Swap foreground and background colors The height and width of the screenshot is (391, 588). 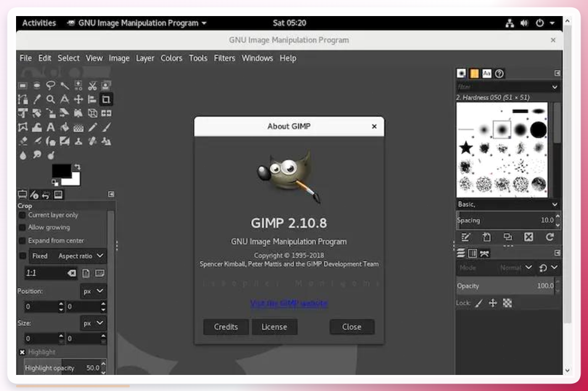(x=77, y=167)
